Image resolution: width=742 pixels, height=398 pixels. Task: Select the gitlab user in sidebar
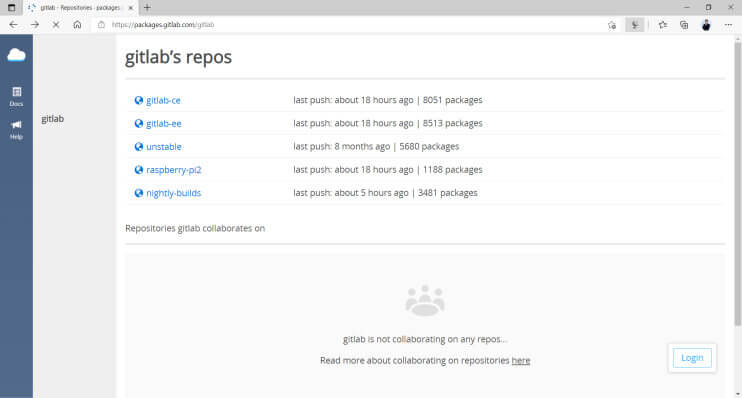pyautogui.click(x=53, y=119)
